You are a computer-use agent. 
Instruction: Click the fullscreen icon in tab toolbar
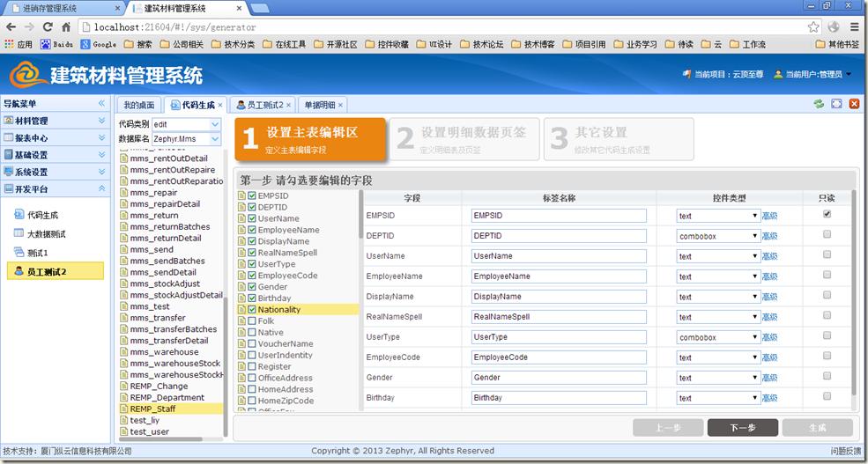pyautogui.click(x=836, y=104)
